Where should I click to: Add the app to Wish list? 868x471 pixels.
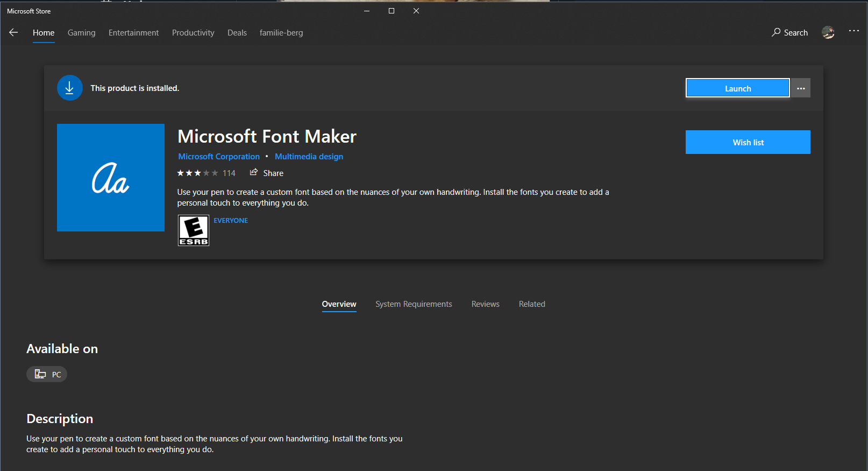click(x=748, y=142)
